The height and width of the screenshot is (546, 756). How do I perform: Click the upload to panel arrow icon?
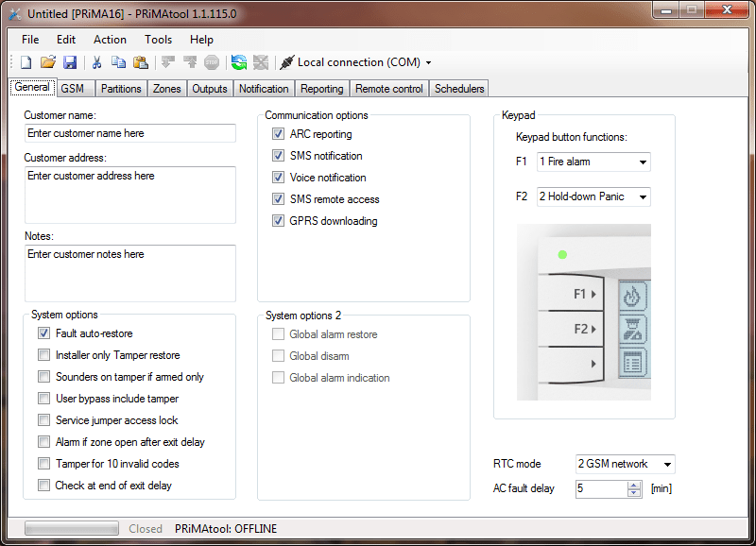tap(190, 62)
